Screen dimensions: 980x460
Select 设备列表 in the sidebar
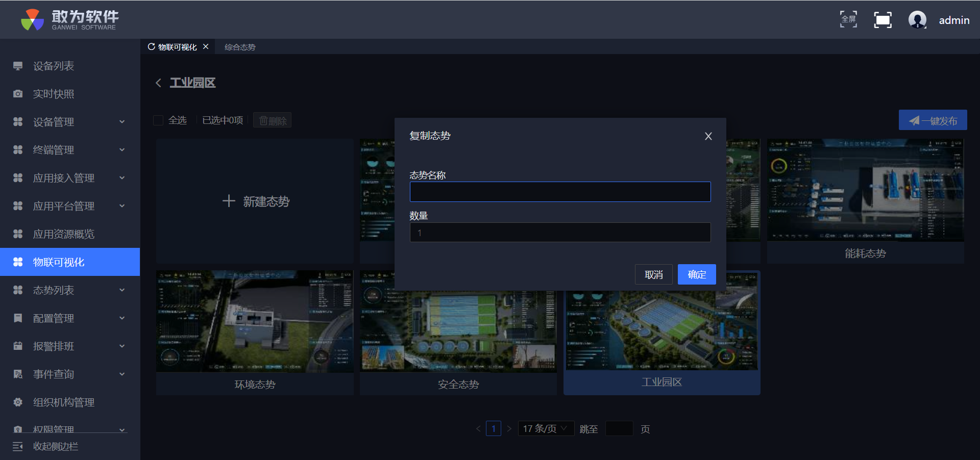(54, 66)
